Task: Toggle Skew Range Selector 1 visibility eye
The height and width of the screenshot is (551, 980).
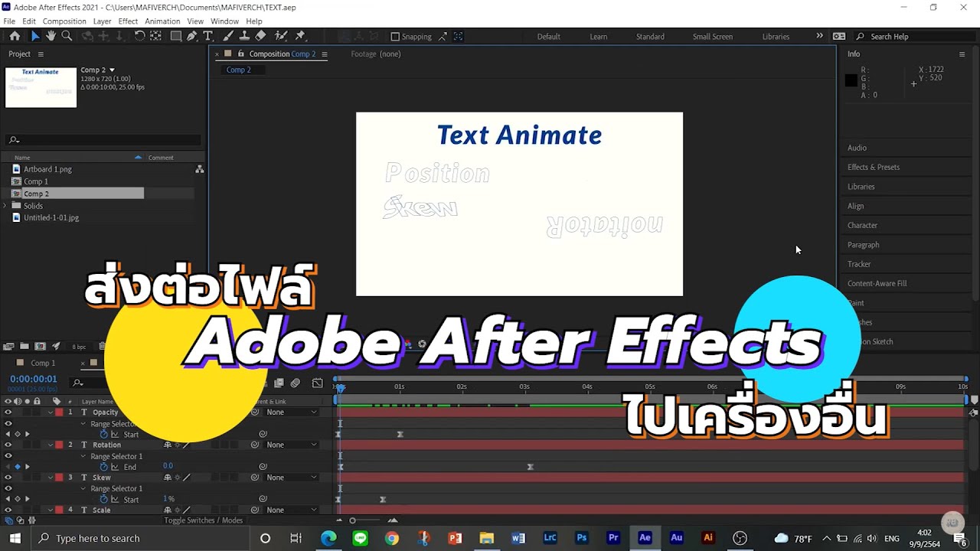Action: (8, 488)
